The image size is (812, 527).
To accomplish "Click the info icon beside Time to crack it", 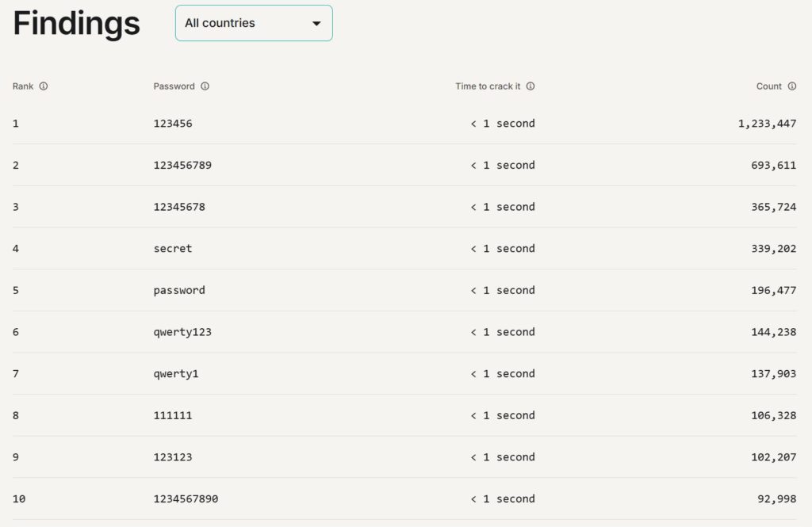I will pyautogui.click(x=530, y=86).
